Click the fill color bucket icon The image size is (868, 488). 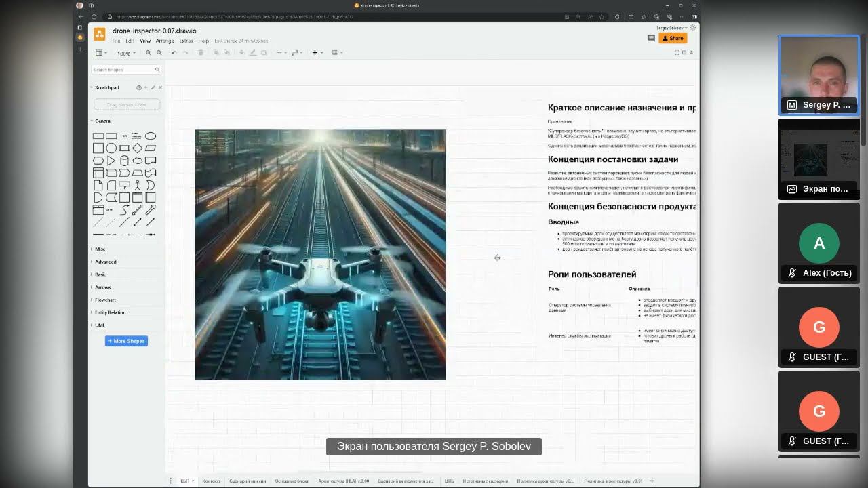(x=242, y=52)
